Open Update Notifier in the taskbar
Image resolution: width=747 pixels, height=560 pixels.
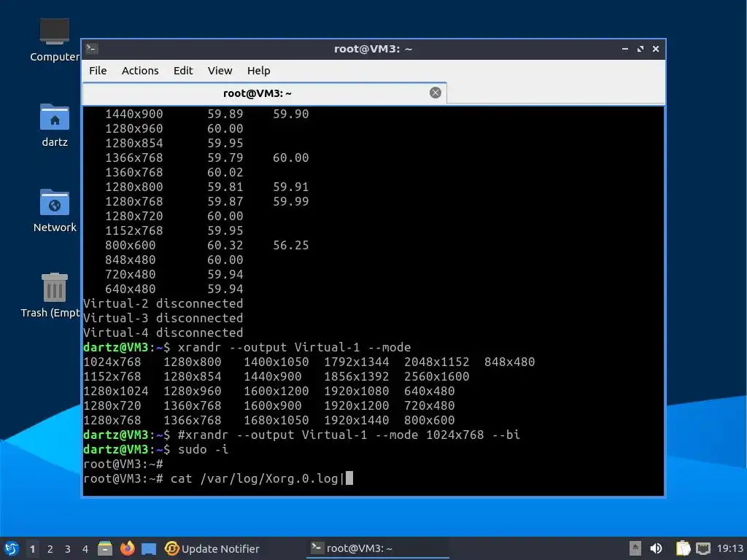[x=212, y=548]
